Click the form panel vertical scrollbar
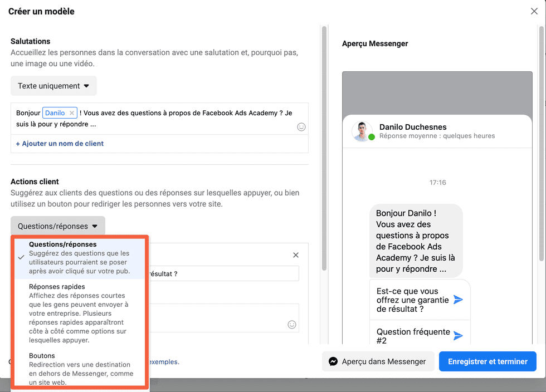546x392 pixels. (x=324, y=149)
